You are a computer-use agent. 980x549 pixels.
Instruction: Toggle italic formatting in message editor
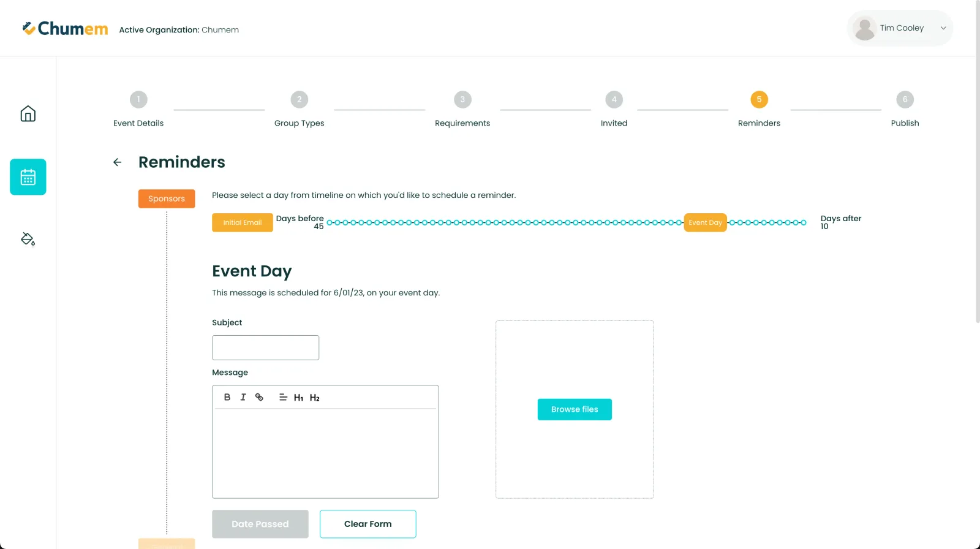pyautogui.click(x=243, y=397)
